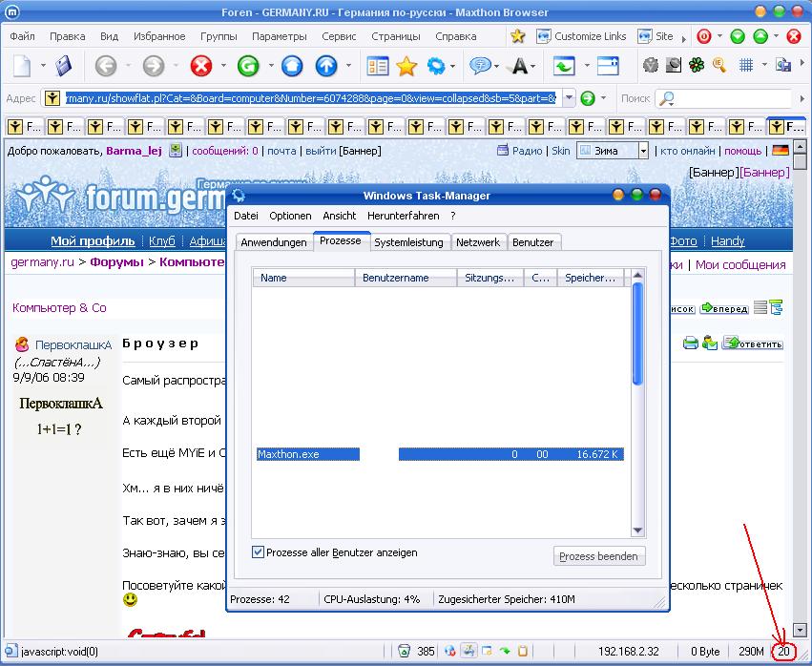Go to the Home page icon

[292, 66]
